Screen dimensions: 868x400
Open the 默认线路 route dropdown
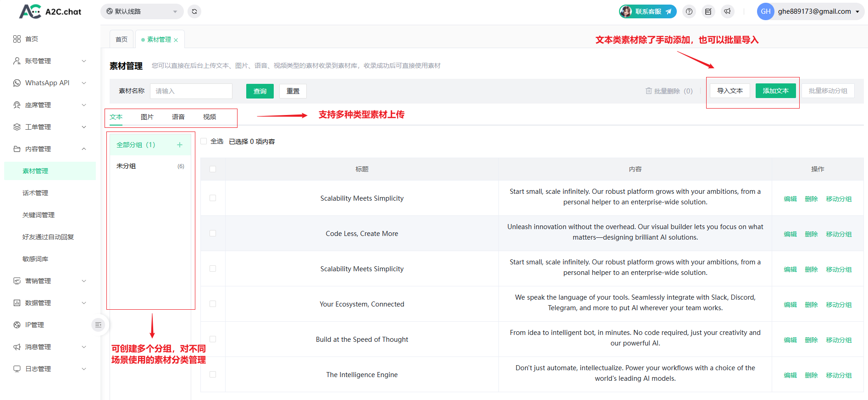point(142,11)
